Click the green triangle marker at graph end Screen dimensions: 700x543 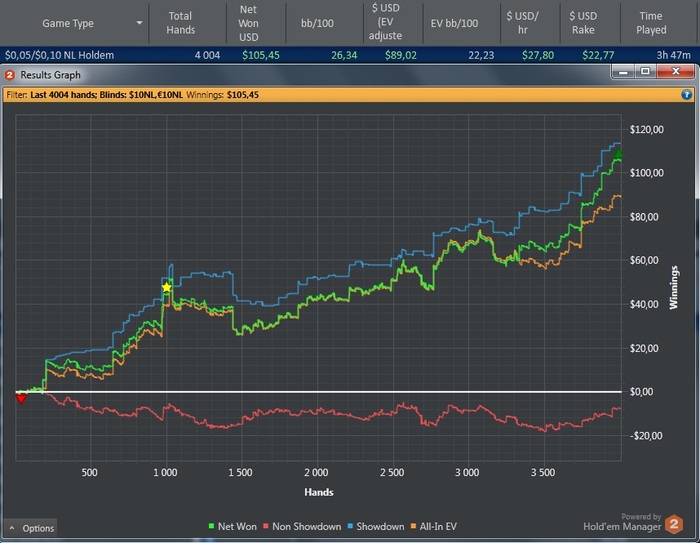click(x=618, y=154)
